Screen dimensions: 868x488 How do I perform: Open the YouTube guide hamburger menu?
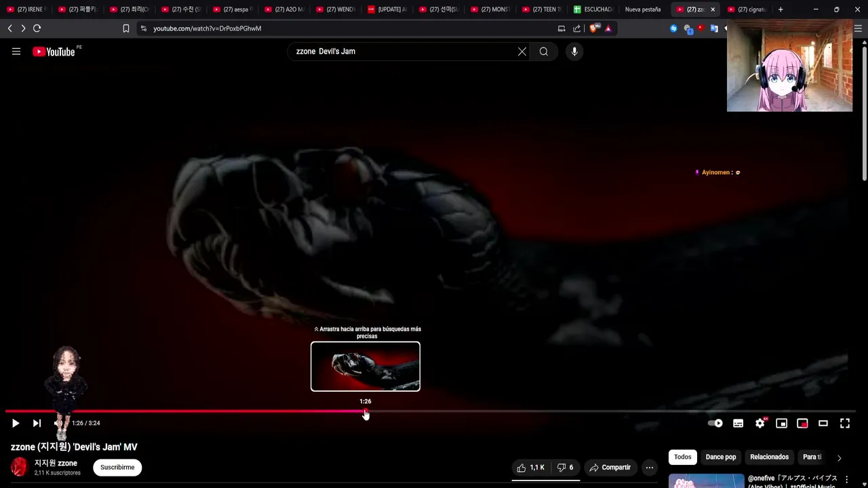(x=16, y=52)
